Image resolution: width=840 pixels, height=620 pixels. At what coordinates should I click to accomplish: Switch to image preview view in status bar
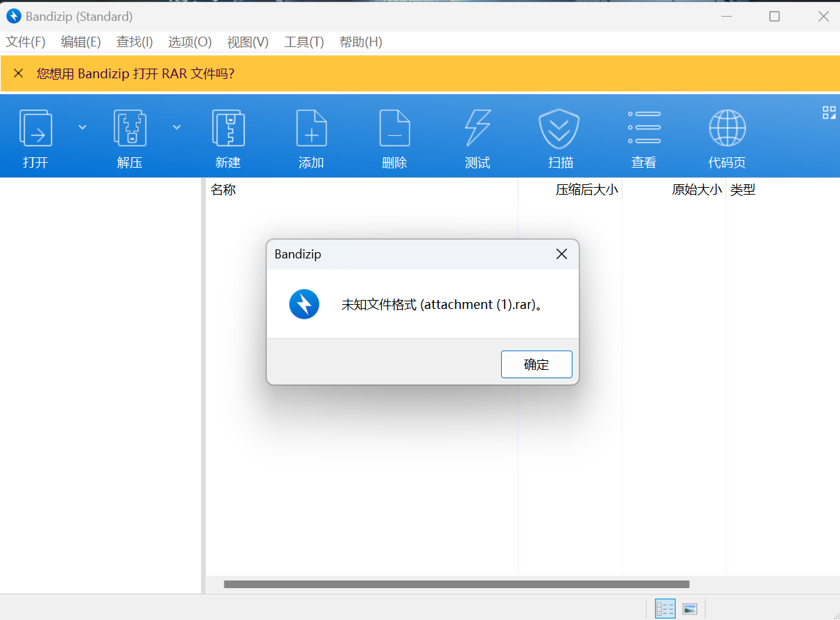[690, 609]
